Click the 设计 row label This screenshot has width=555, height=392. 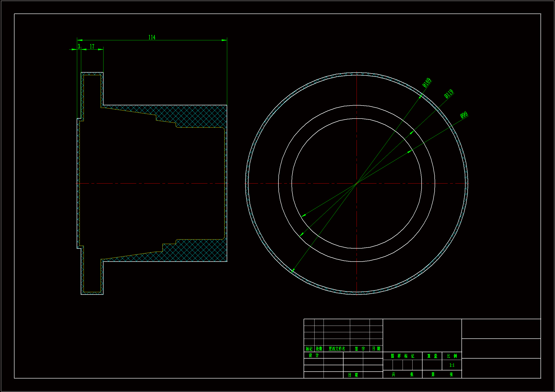tap(314, 355)
